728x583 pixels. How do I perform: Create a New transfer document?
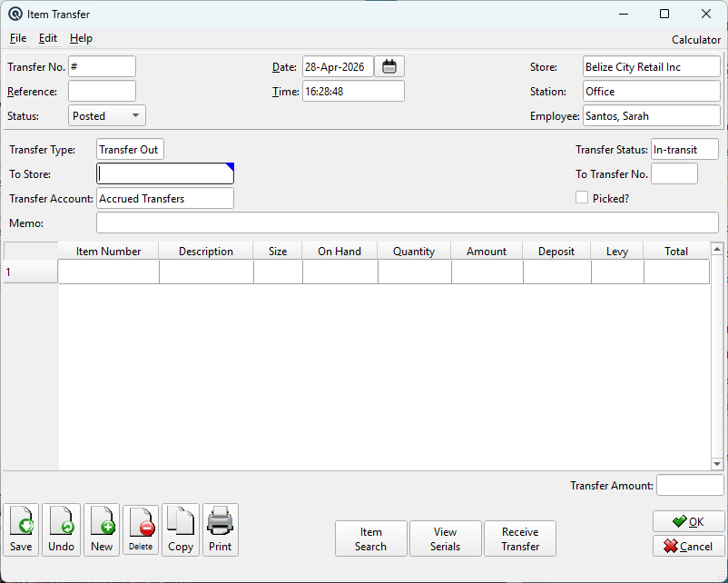tap(102, 529)
